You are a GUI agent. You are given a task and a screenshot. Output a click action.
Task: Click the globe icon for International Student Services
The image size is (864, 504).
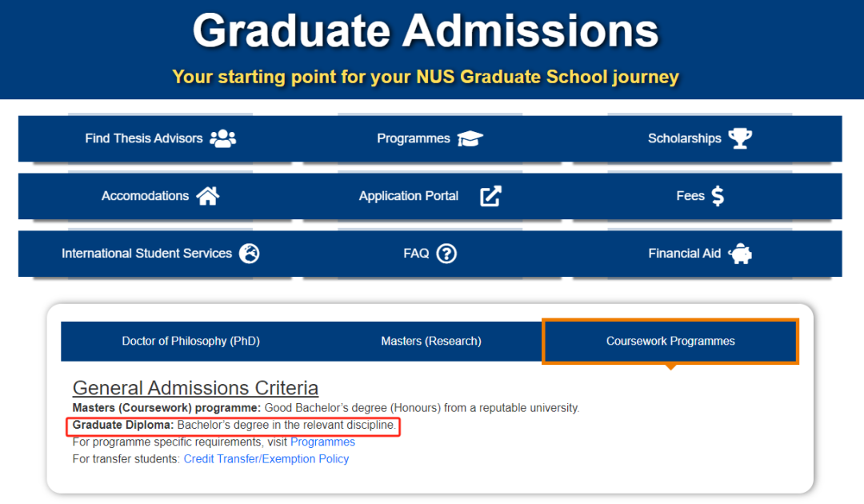click(249, 254)
